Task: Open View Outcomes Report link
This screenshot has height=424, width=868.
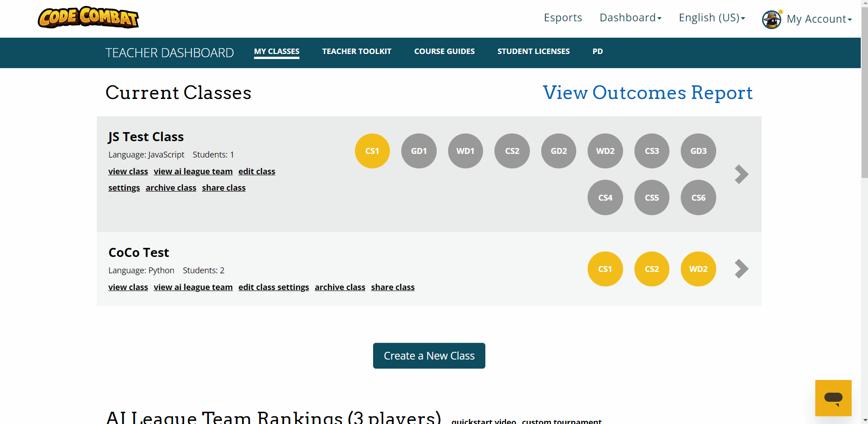Action: [648, 93]
